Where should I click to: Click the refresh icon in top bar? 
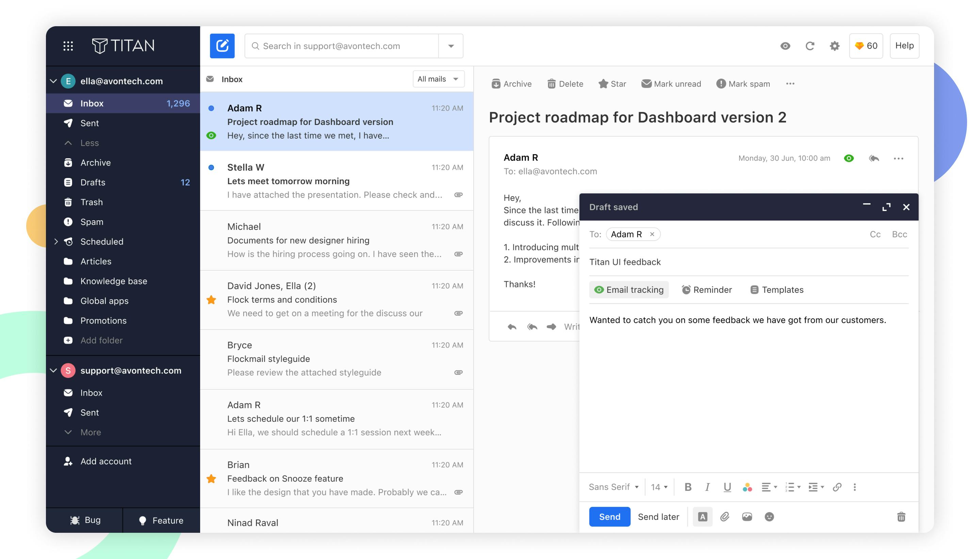tap(809, 46)
